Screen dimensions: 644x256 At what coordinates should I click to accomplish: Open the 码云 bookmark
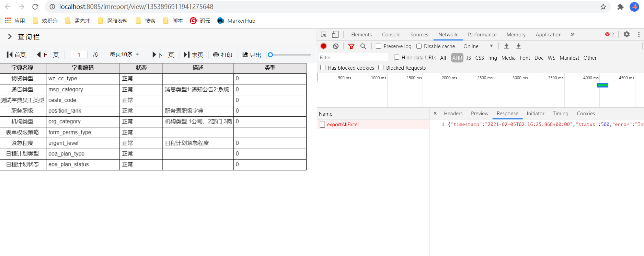pyautogui.click(x=200, y=21)
